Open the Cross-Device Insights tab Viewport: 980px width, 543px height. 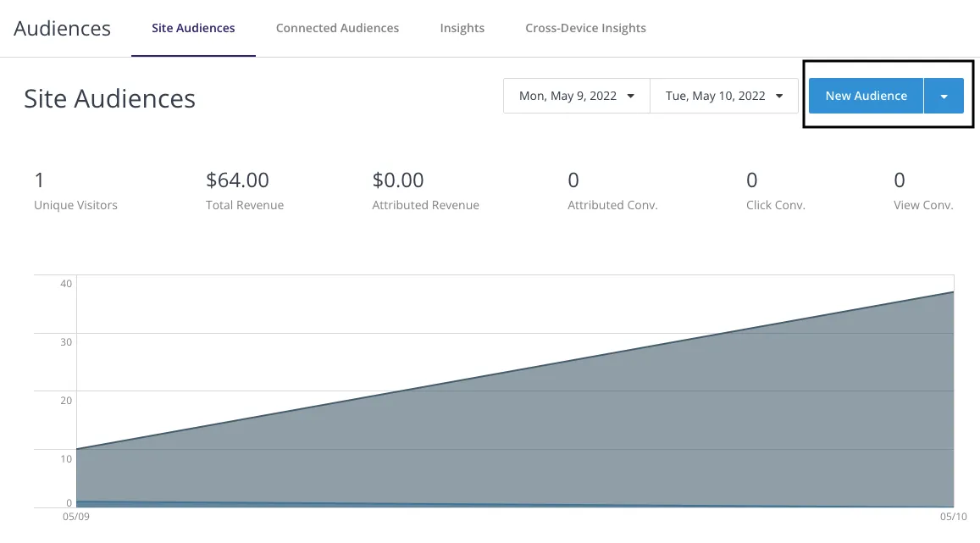pyautogui.click(x=585, y=28)
